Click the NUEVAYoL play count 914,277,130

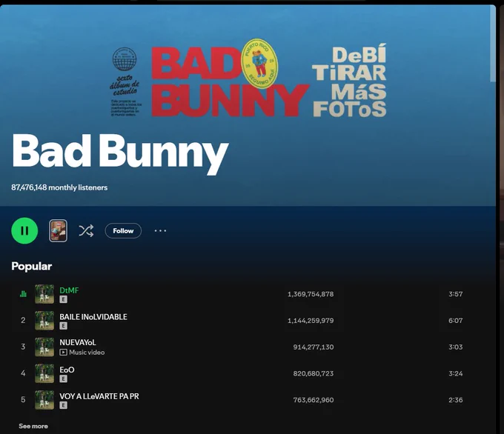(314, 347)
